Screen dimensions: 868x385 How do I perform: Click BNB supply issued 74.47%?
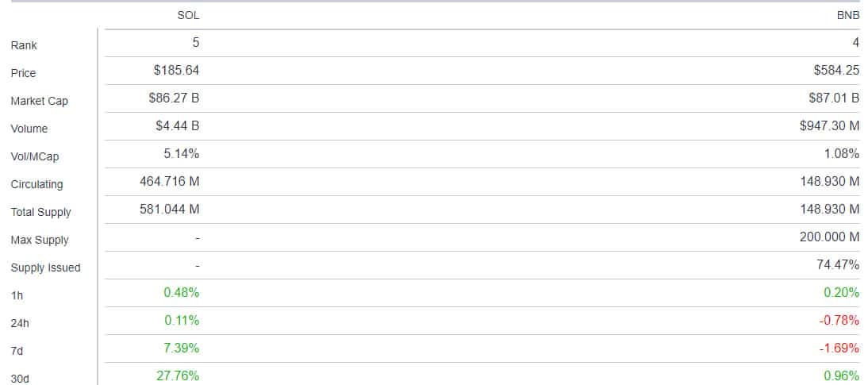tap(838, 265)
